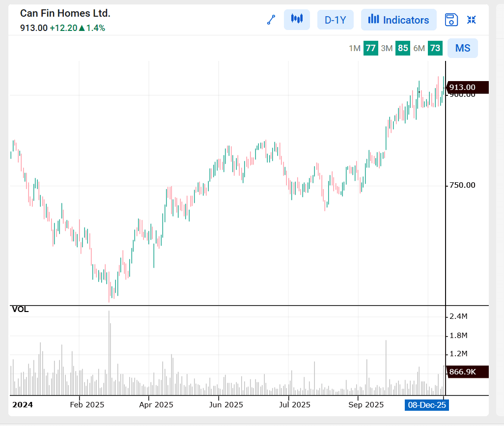
Task: Click the 1M score badge 77
Action: point(370,48)
